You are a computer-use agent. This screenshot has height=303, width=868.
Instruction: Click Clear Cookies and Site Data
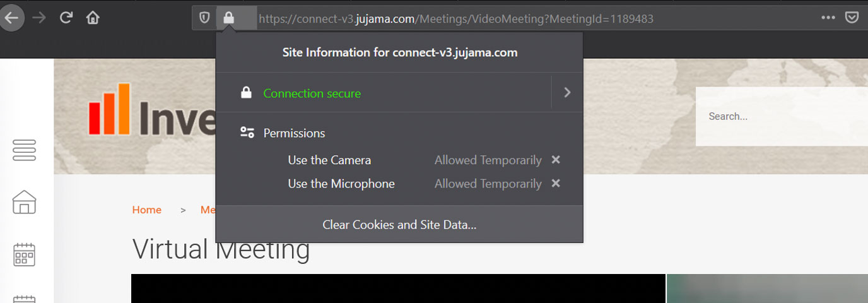click(x=399, y=225)
